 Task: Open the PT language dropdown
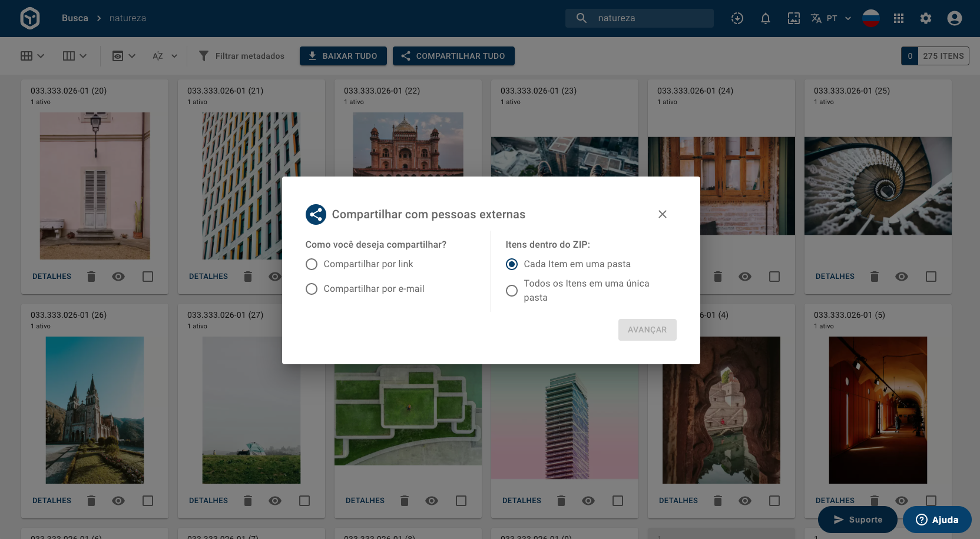point(839,18)
